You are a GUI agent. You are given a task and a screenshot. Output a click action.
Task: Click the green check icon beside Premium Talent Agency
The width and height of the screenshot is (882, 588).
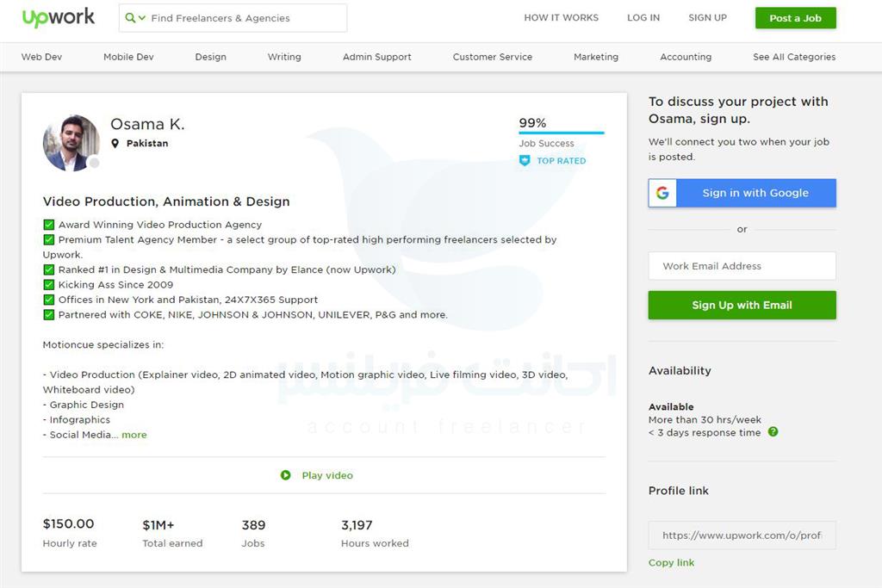click(49, 240)
